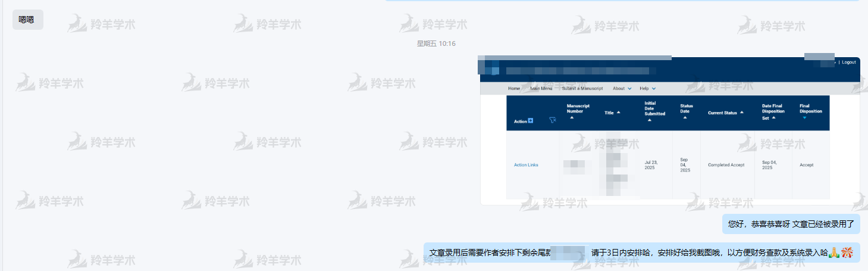
Task: Click the Logout link
Action: (x=849, y=62)
